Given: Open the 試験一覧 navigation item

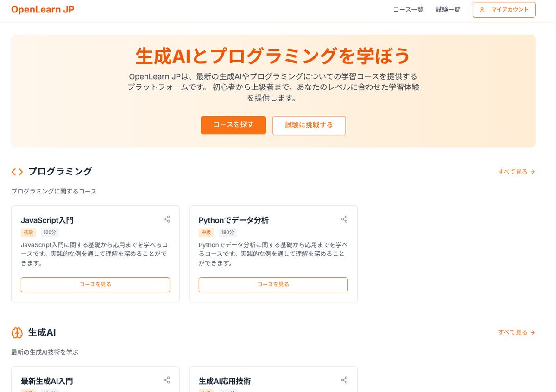Looking at the screenshot, I should [448, 9].
